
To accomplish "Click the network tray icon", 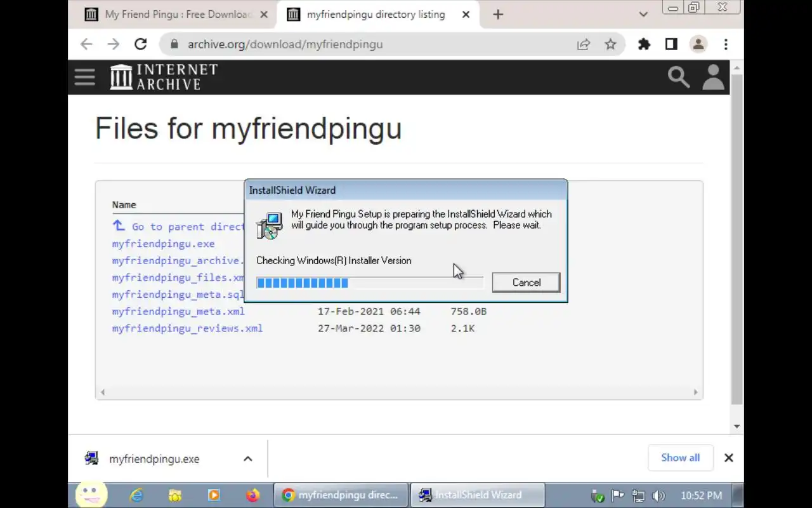I will tap(638, 496).
